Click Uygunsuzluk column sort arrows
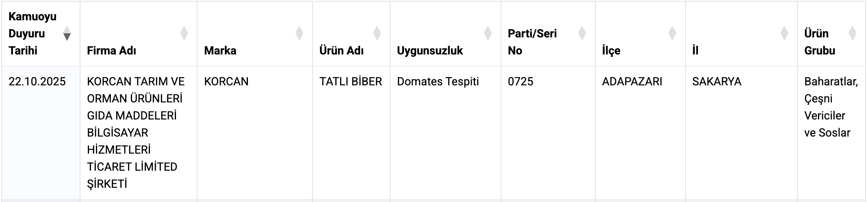This screenshot has width=868, height=202. tap(488, 33)
